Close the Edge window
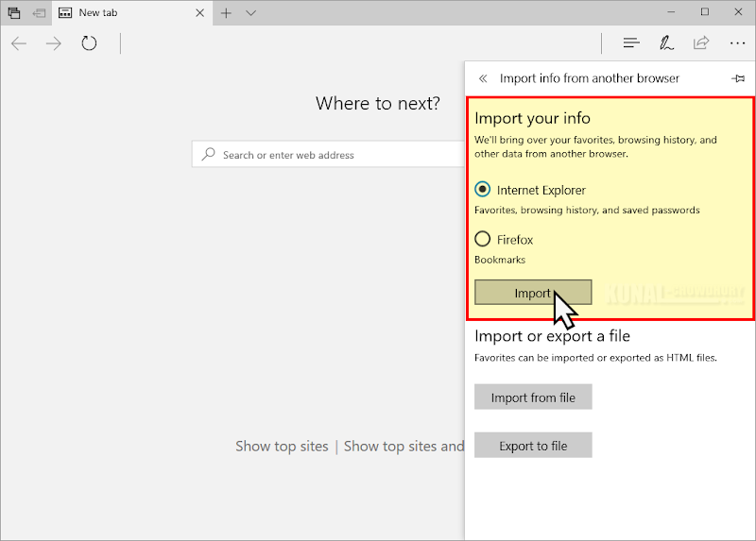The height and width of the screenshot is (541, 756). click(738, 12)
